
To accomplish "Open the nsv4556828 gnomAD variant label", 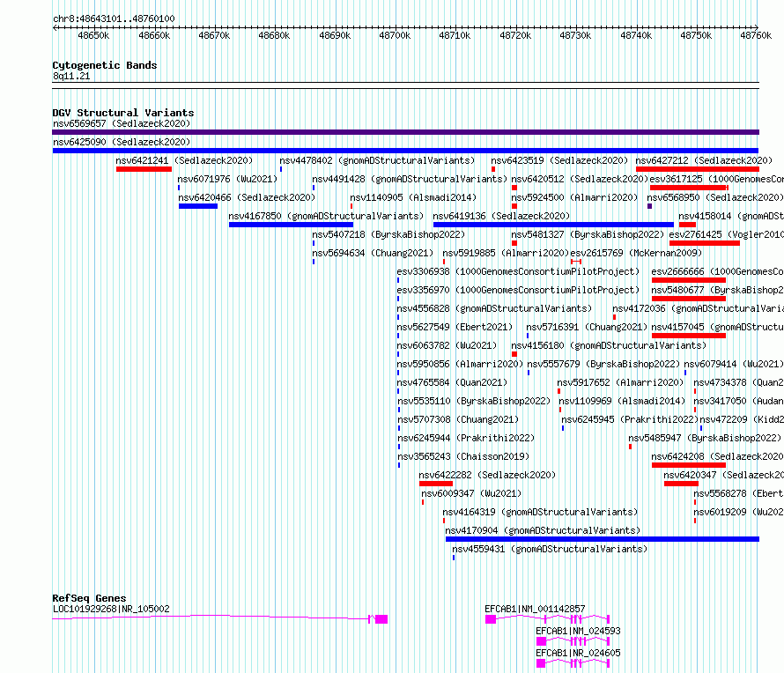I will [494, 308].
